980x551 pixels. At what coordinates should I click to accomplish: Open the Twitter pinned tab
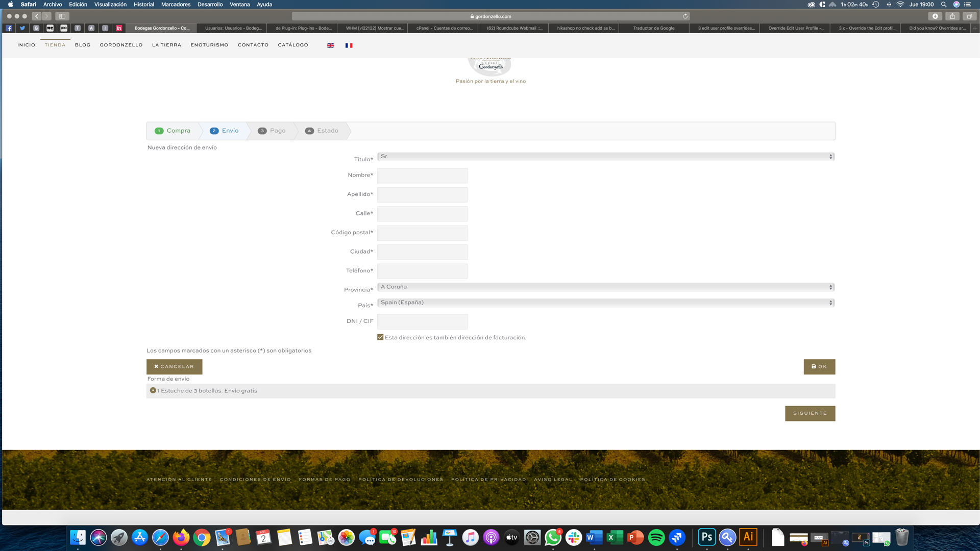click(x=22, y=28)
